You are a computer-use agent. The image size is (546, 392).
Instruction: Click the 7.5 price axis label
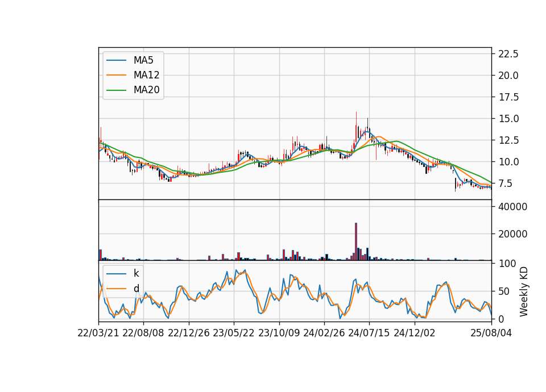(506, 184)
